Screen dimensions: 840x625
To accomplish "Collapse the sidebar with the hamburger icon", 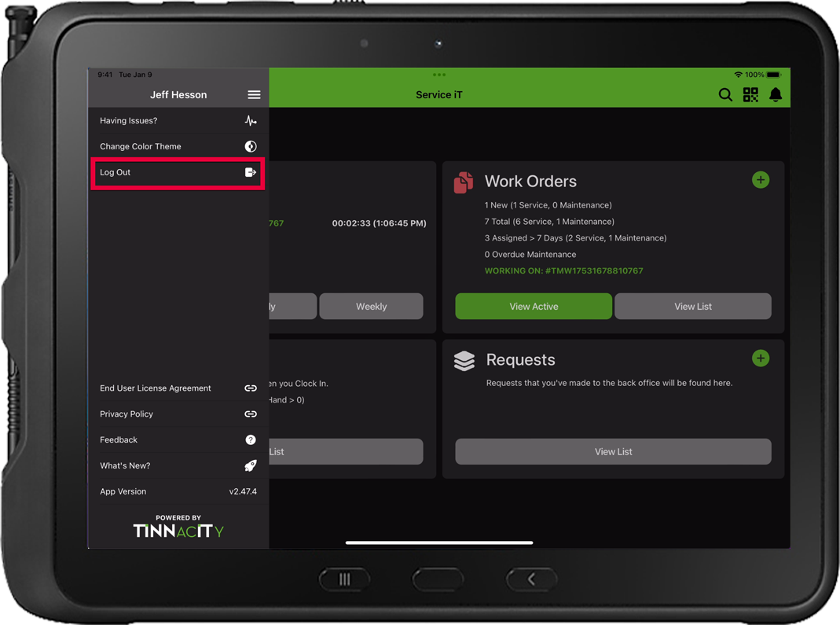I will (254, 94).
